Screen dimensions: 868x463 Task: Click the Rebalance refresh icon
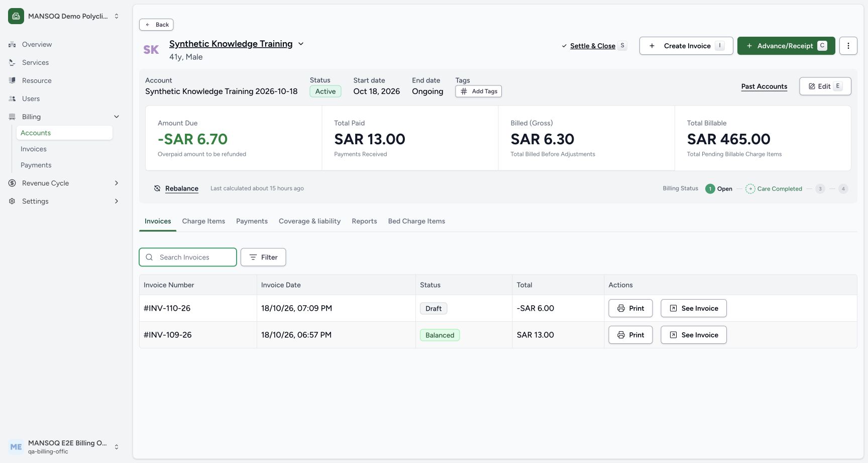(157, 189)
